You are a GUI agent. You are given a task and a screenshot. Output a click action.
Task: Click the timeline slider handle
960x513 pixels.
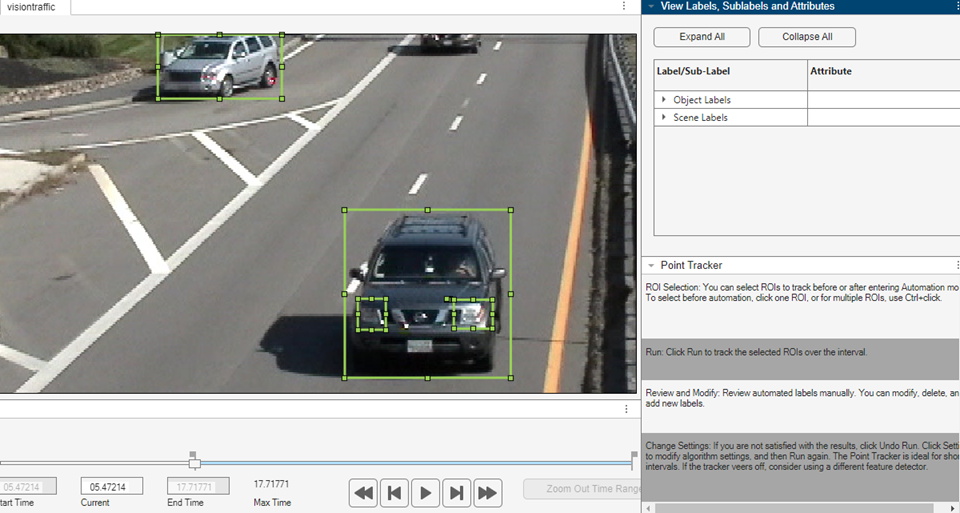pos(194,463)
